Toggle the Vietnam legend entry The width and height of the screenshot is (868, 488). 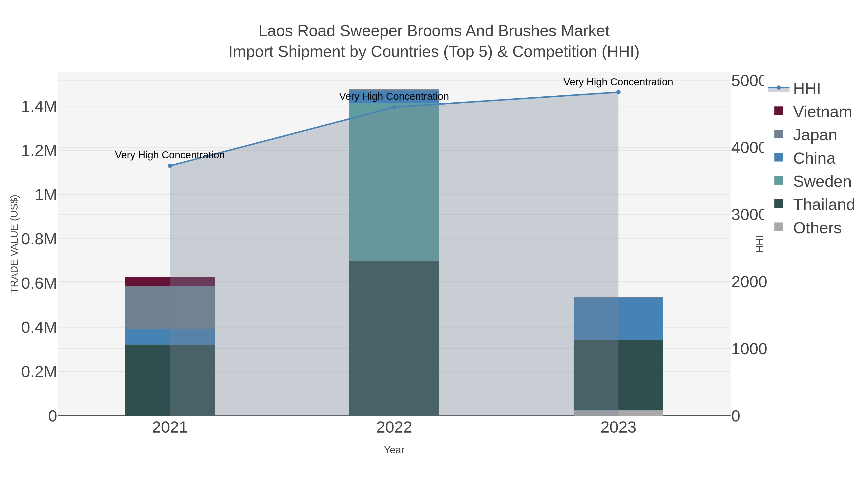pos(813,112)
